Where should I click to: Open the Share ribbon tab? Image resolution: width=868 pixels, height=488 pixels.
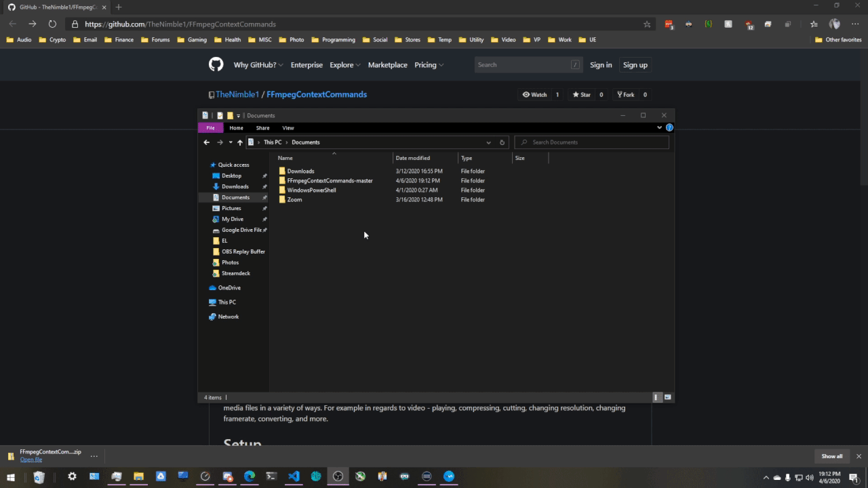262,127
